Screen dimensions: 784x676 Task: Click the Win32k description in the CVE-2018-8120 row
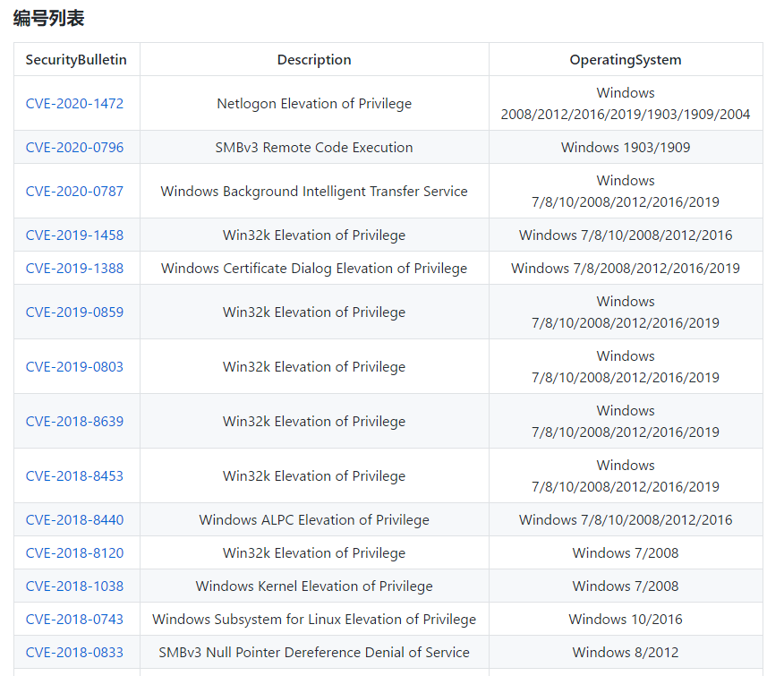[x=314, y=553]
